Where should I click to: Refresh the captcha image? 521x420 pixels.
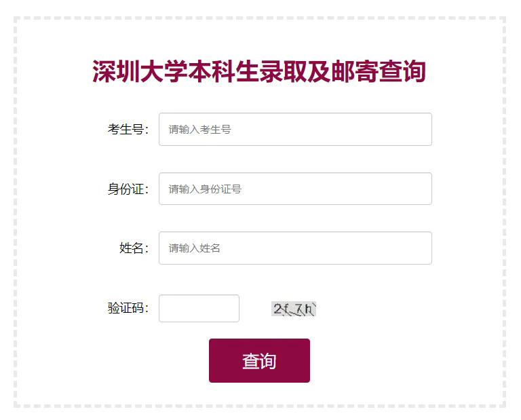[x=294, y=309]
